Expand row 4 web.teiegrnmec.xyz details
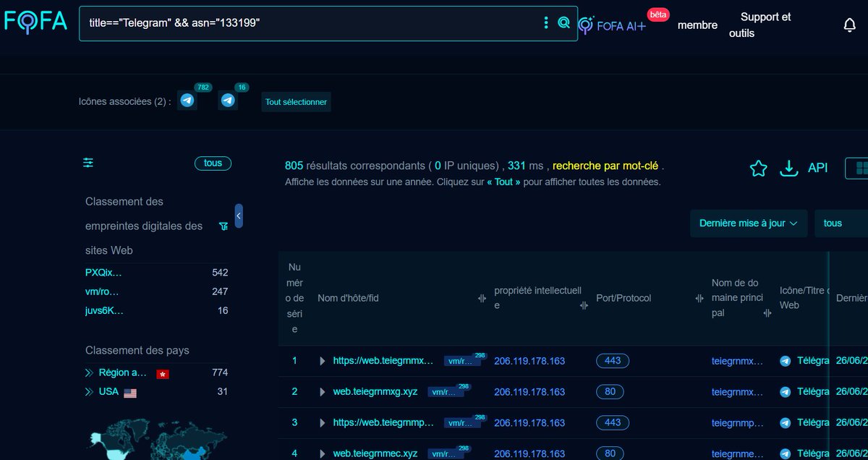The width and height of the screenshot is (868, 460). (x=323, y=453)
